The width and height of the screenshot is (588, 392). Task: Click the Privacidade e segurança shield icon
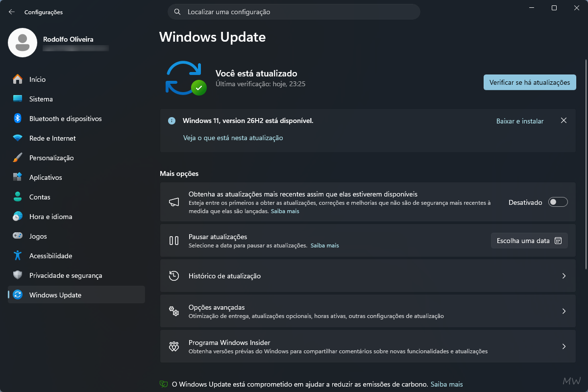tap(18, 275)
